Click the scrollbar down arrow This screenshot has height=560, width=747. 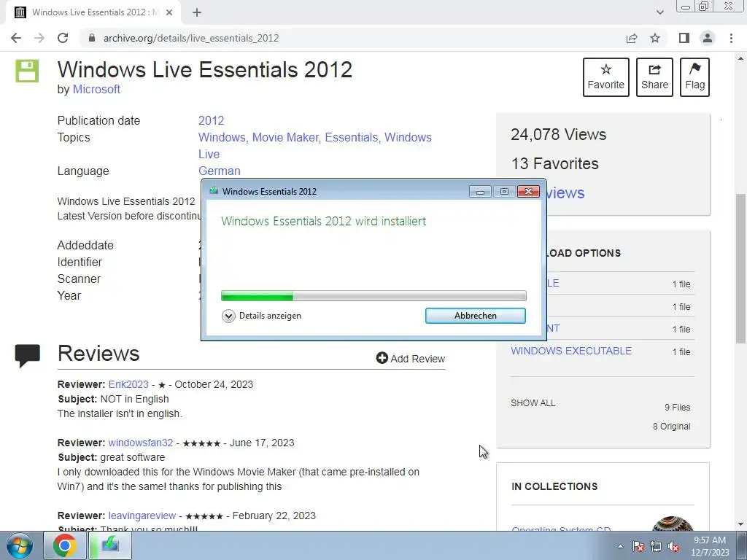[740, 524]
